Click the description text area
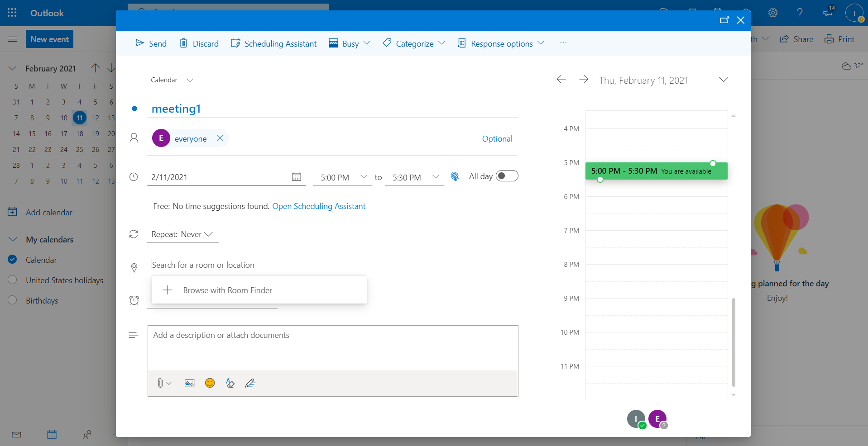The image size is (868, 446). pos(332,347)
